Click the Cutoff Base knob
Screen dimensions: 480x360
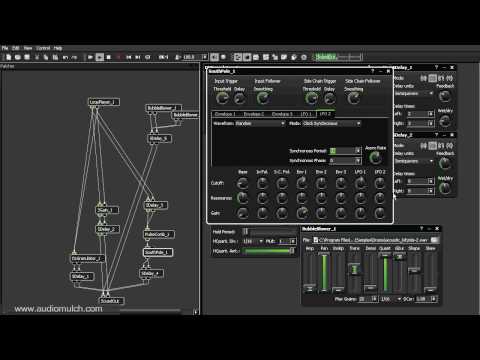click(243, 183)
